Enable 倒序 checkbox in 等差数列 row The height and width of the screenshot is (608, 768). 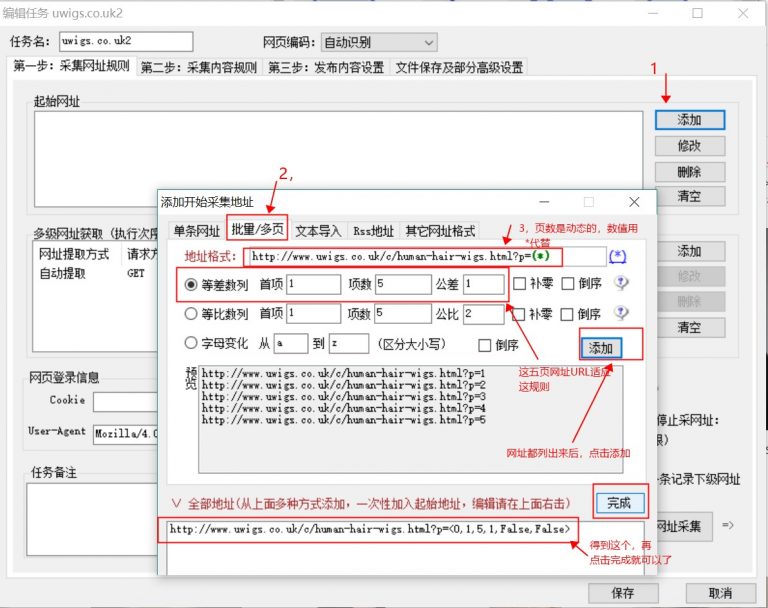pos(568,283)
